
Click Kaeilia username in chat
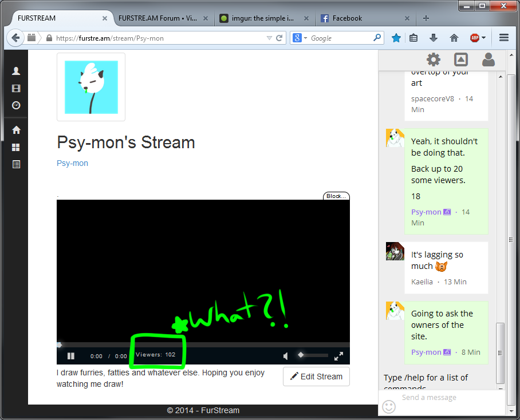click(x=422, y=282)
